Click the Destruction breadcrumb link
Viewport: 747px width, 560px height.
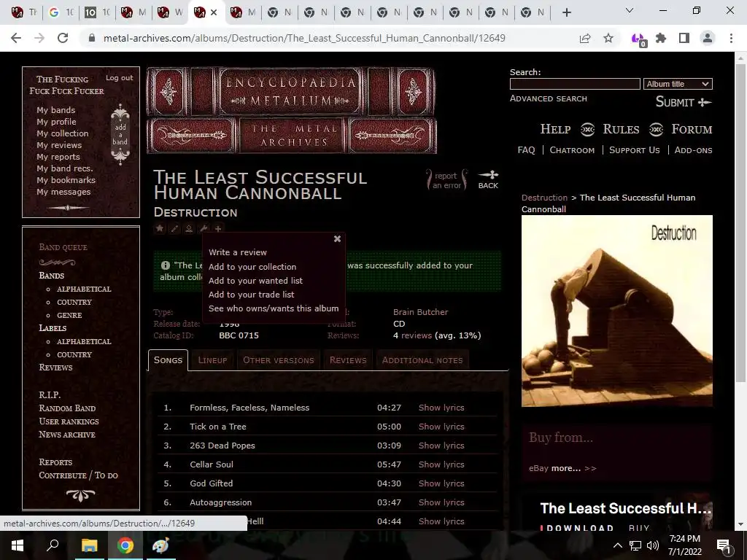(x=544, y=198)
